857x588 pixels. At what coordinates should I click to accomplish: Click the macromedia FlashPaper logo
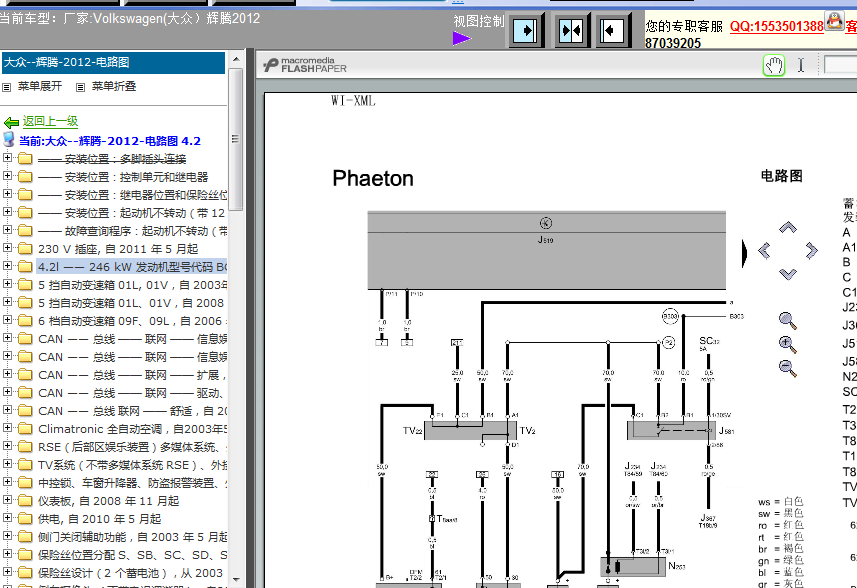305,65
